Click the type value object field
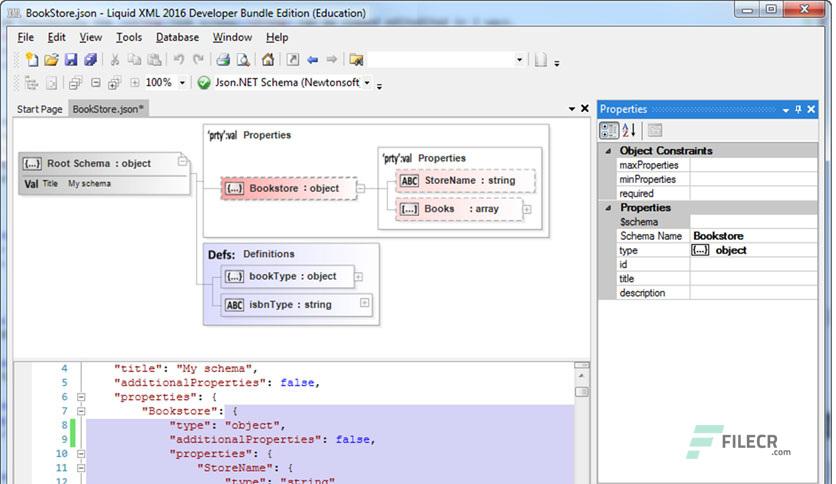 point(753,250)
